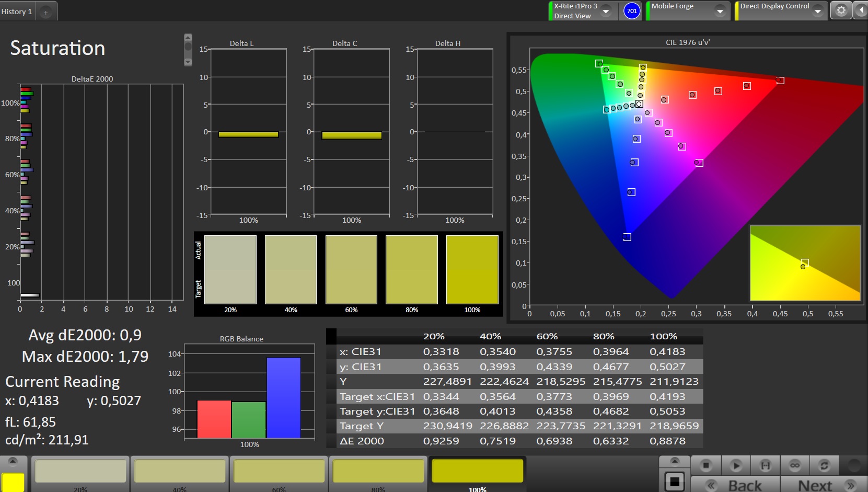The height and width of the screenshot is (492, 868).
Task: Select the 20% saturation swatch in bottom strip
Action: 80,472
